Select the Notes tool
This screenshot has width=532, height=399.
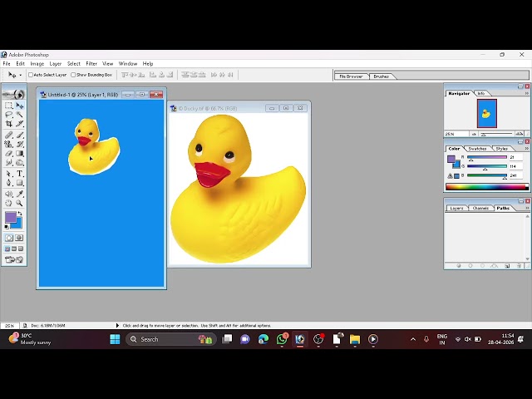tap(9, 194)
